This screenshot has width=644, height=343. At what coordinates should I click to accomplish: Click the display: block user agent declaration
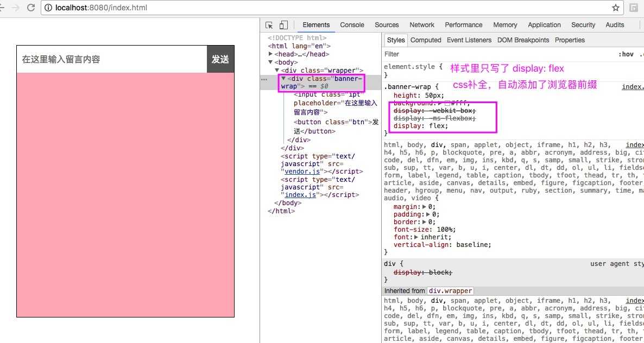coord(423,272)
